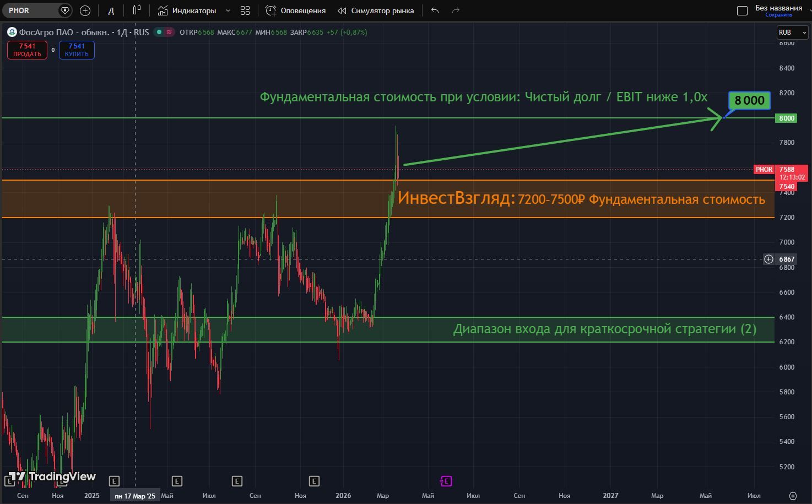
Task: Click the undo arrow
Action: point(435,10)
